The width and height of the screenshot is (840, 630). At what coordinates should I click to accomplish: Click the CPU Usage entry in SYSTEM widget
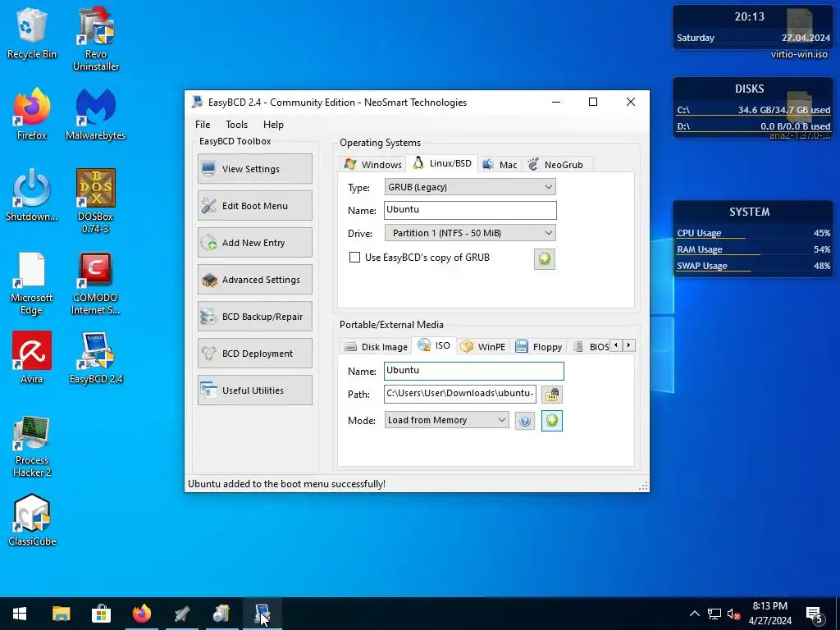point(753,233)
